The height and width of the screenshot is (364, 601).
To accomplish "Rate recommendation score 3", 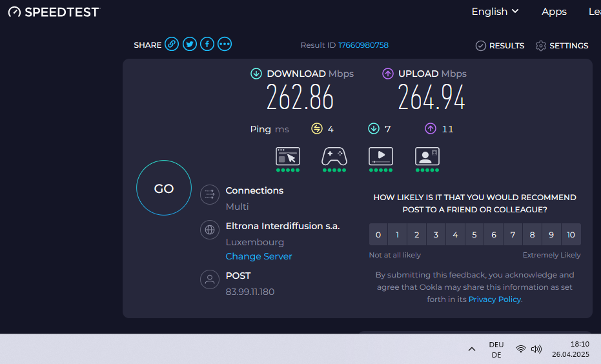I will click(436, 234).
